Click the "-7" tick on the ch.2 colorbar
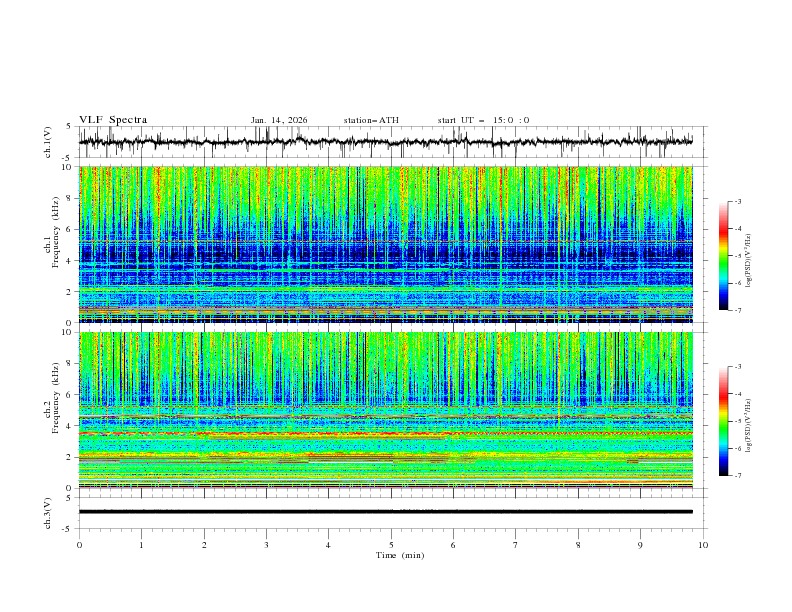 pyautogui.click(x=738, y=476)
